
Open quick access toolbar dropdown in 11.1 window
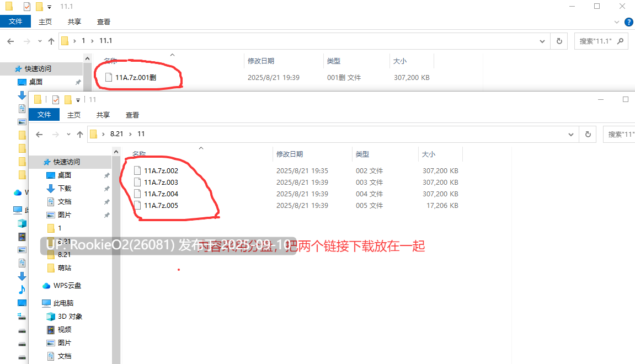pos(50,7)
